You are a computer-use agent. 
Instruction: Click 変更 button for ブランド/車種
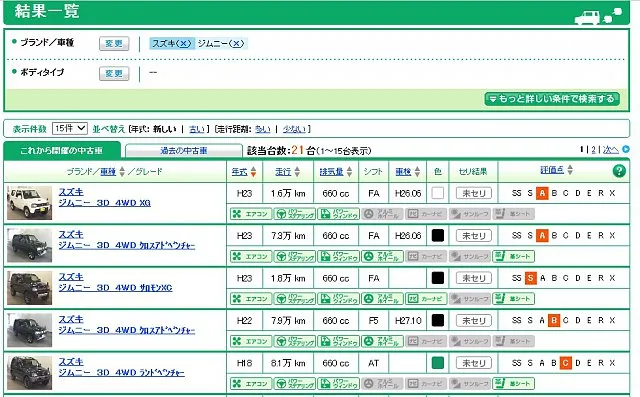coord(114,43)
